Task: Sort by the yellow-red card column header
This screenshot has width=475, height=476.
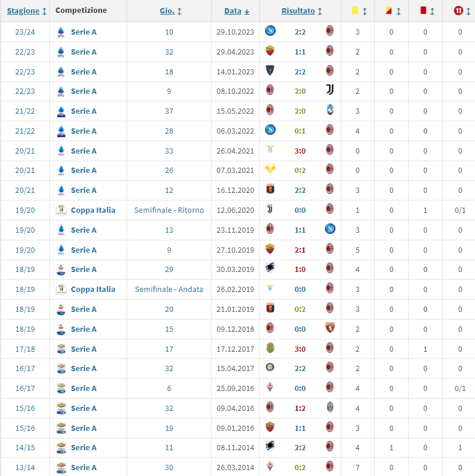Action: pyautogui.click(x=392, y=11)
